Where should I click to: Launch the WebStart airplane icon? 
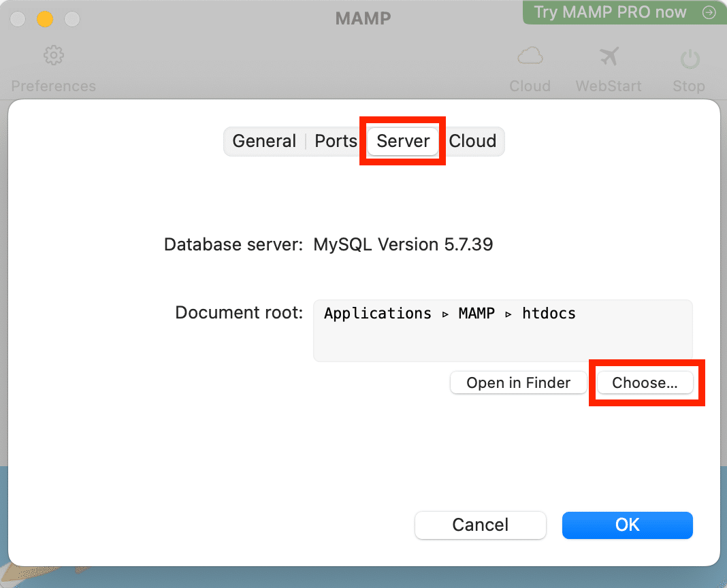pyautogui.click(x=609, y=56)
